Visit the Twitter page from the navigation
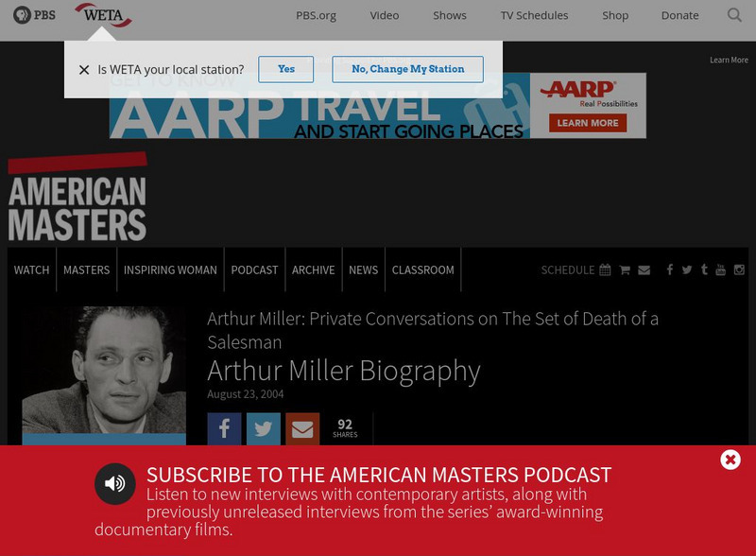 click(686, 269)
